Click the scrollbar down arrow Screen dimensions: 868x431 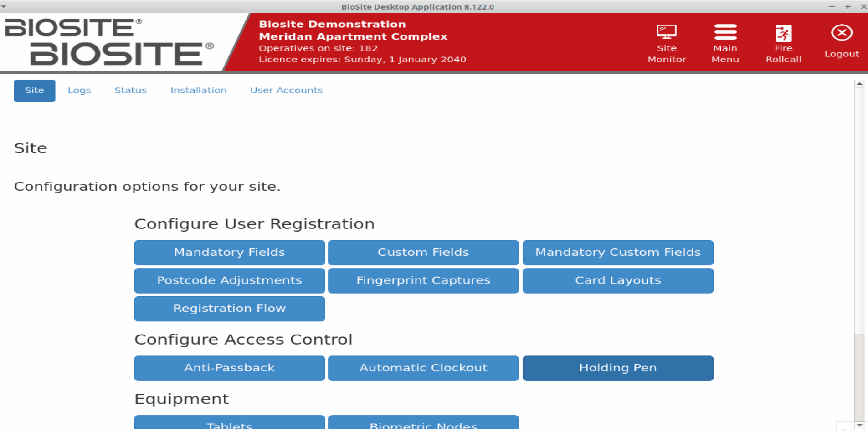[859, 425]
